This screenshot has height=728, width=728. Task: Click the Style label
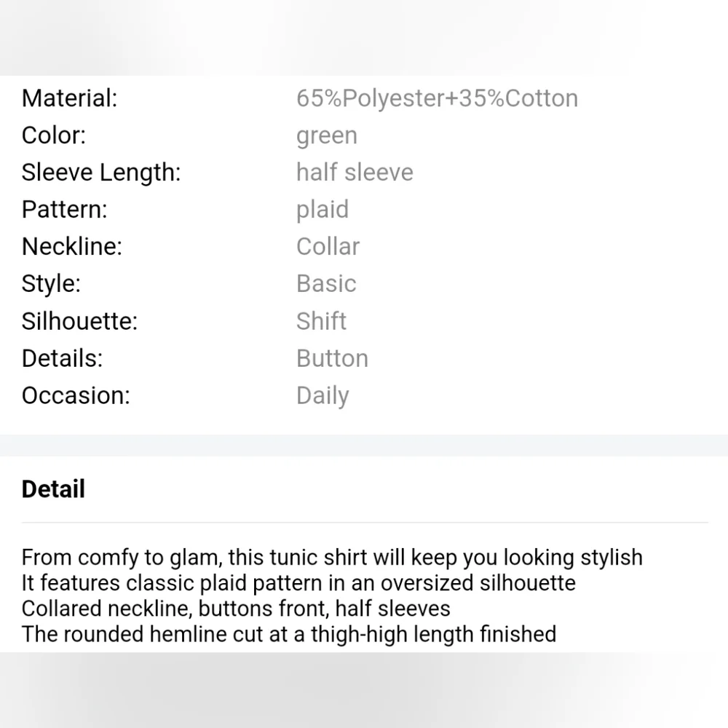tap(51, 284)
